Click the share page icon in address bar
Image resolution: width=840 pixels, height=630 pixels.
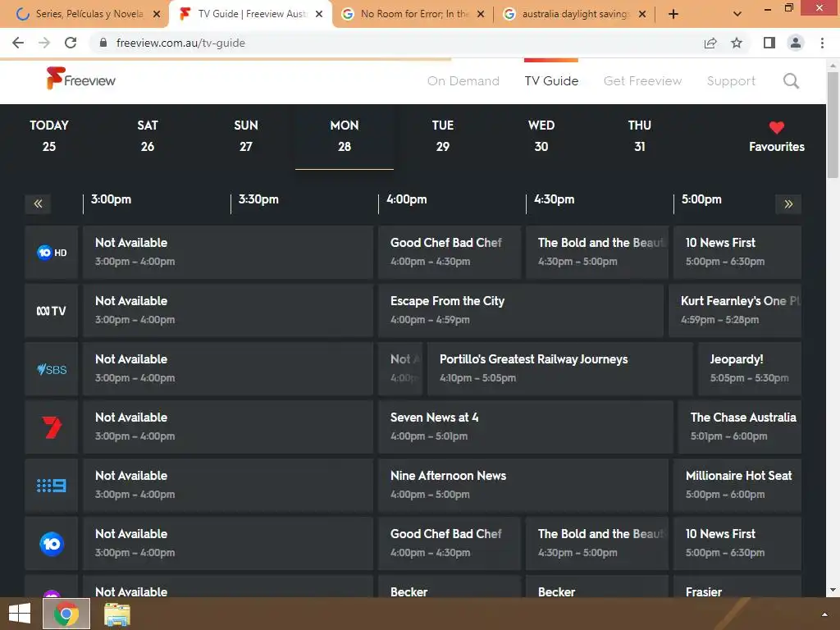click(710, 43)
